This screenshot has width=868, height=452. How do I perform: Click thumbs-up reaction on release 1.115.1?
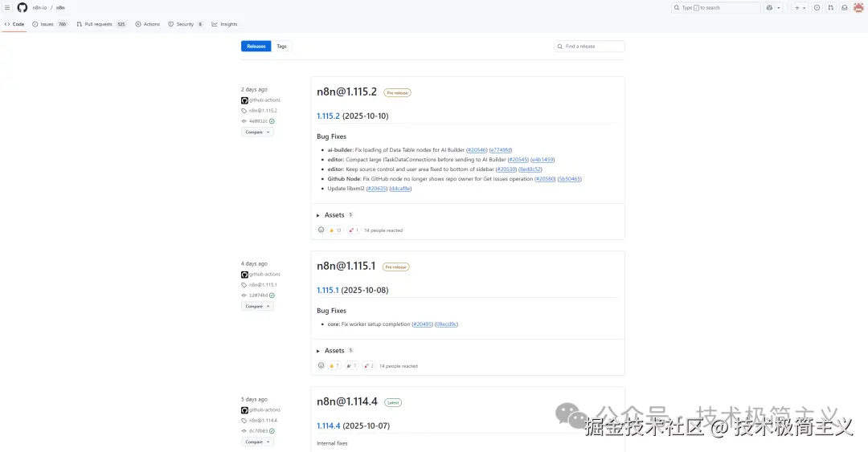[334, 365]
